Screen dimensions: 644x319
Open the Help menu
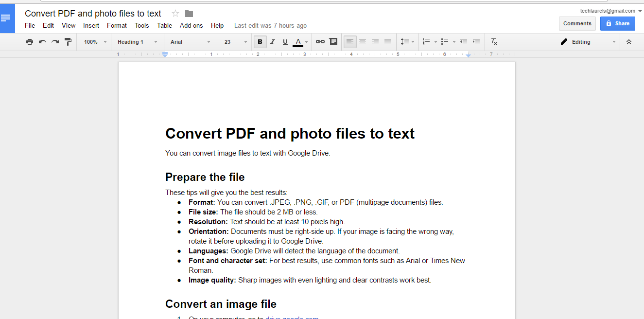pyautogui.click(x=217, y=25)
